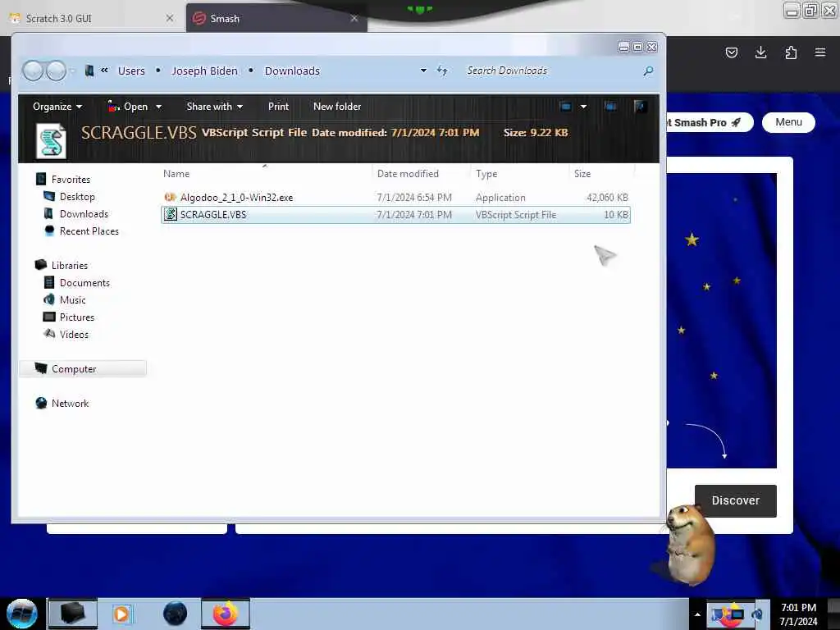
Task: Select Favorites in the navigation pane
Action: click(x=71, y=180)
